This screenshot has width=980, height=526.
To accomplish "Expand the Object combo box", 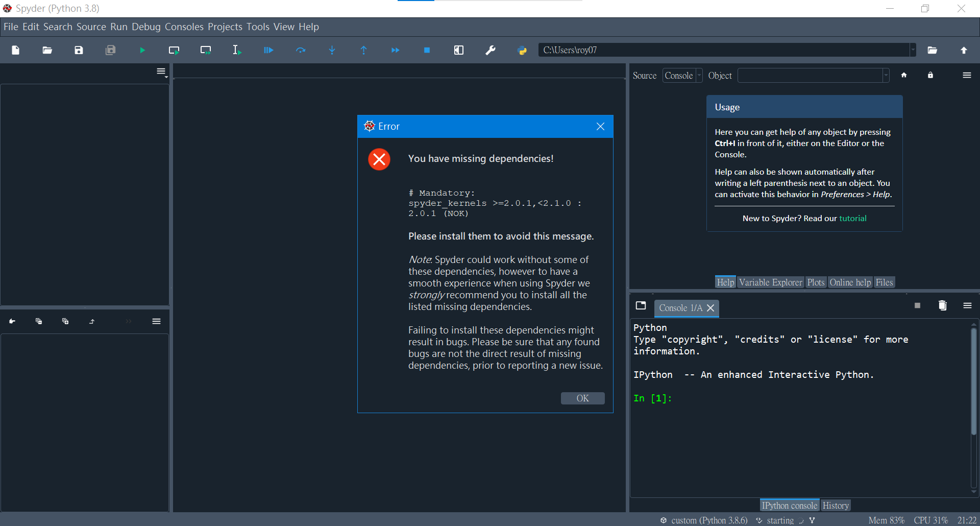I will click(x=885, y=75).
